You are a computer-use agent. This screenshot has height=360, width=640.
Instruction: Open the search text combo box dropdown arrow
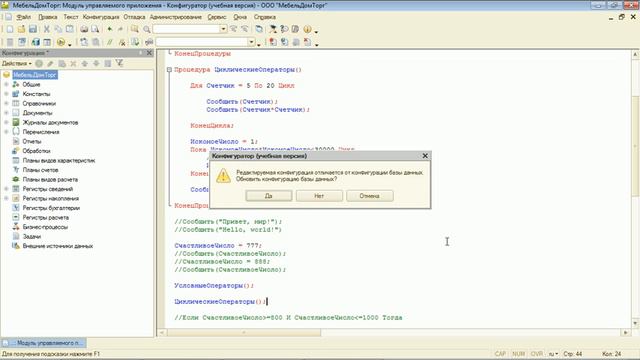click(x=223, y=29)
